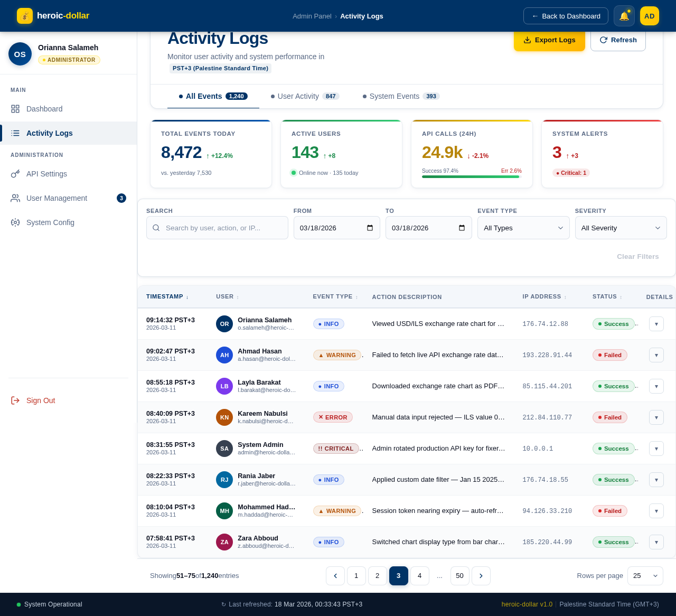Change Rows per page selector

645,576
